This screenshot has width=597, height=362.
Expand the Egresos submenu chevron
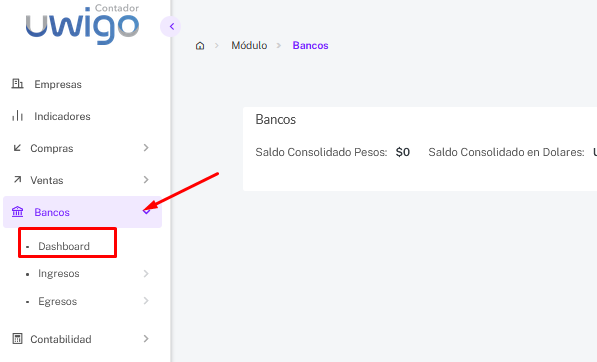pyautogui.click(x=146, y=301)
